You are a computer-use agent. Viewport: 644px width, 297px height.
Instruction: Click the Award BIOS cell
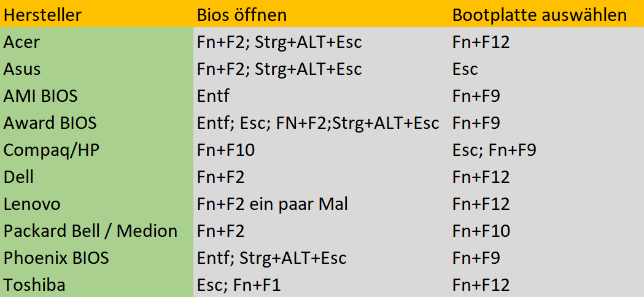pos(50,123)
